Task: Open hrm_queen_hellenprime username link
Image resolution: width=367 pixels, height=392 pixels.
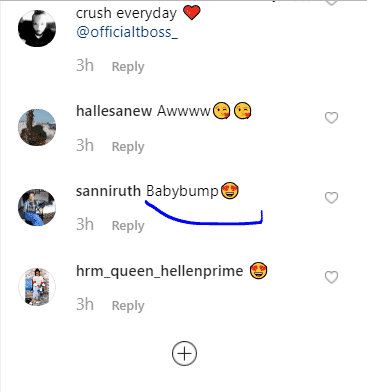Action: pos(159,271)
